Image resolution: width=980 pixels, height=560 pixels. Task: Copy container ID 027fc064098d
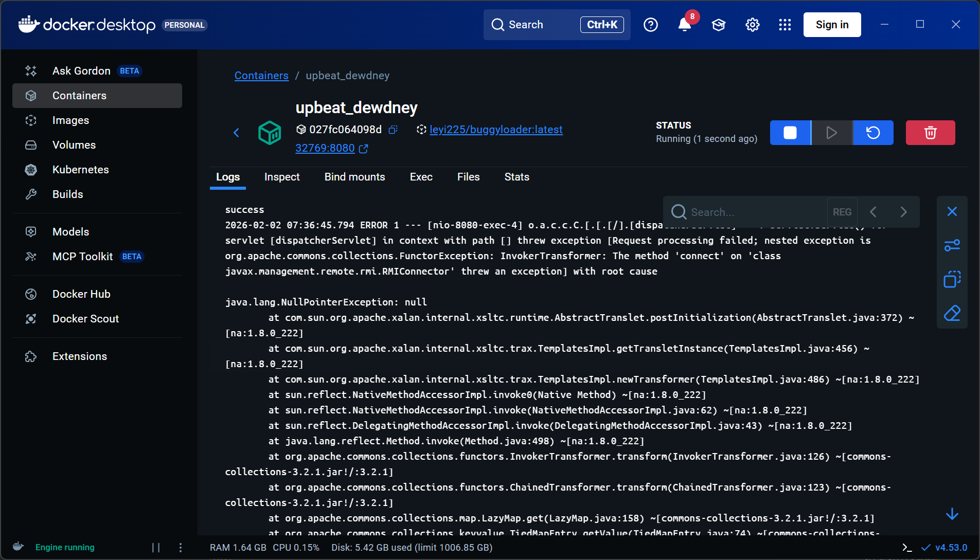pyautogui.click(x=393, y=130)
